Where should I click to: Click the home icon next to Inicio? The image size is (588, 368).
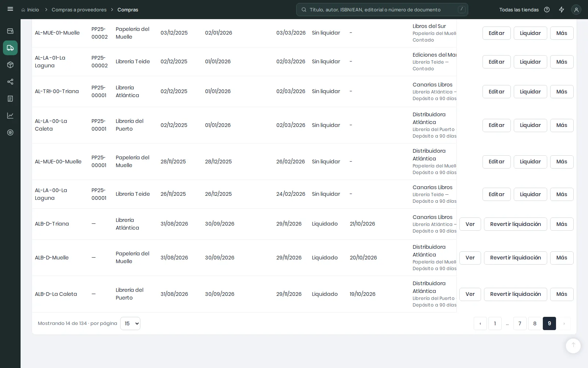(x=24, y=10)
